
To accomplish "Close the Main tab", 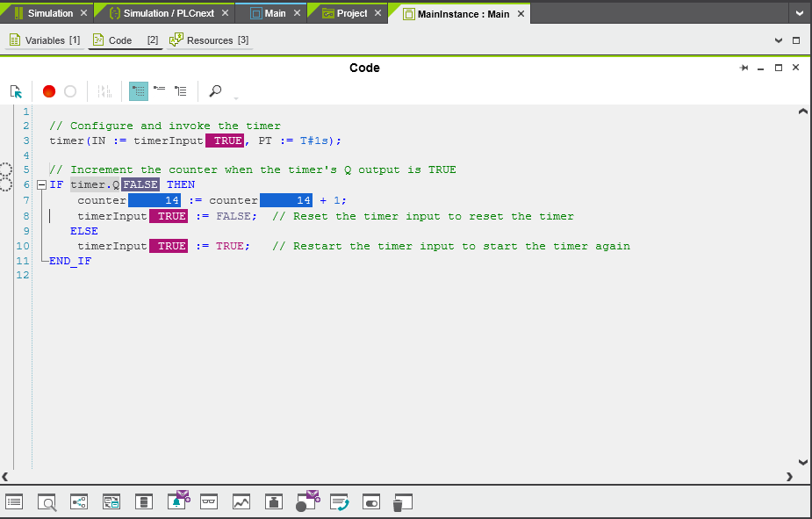I will pyautogui.click(x=298, y=13).
